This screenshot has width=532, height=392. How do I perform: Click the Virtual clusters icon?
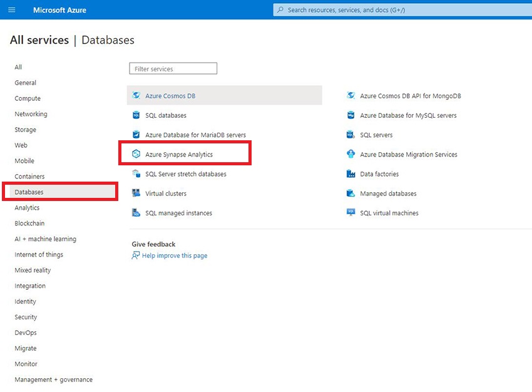coord(136,193)
